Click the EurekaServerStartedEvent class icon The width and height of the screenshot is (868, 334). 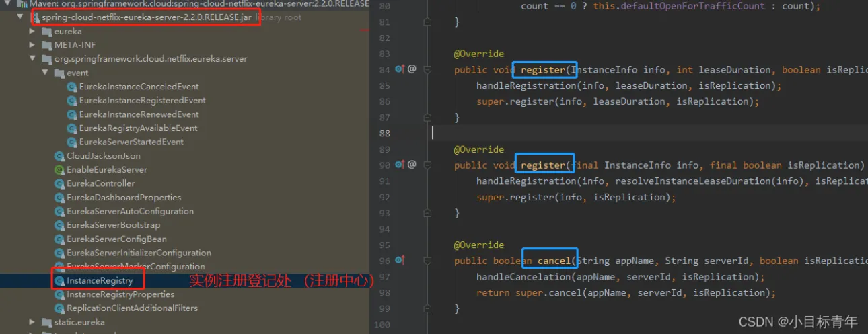coord(72,142)
